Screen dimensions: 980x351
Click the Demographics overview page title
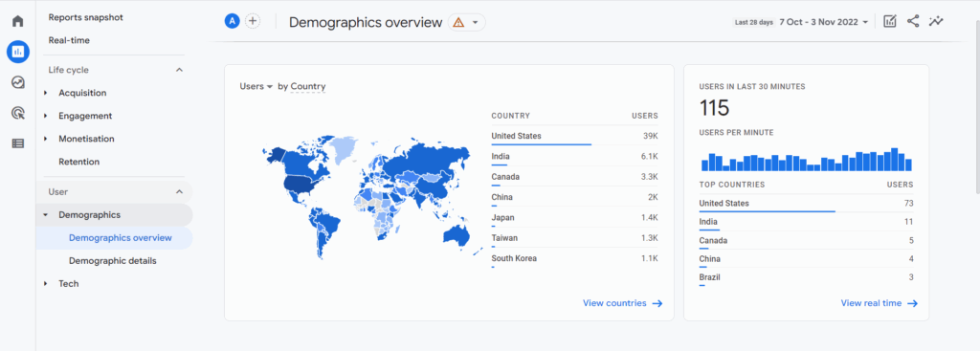[x=365, y=23]
